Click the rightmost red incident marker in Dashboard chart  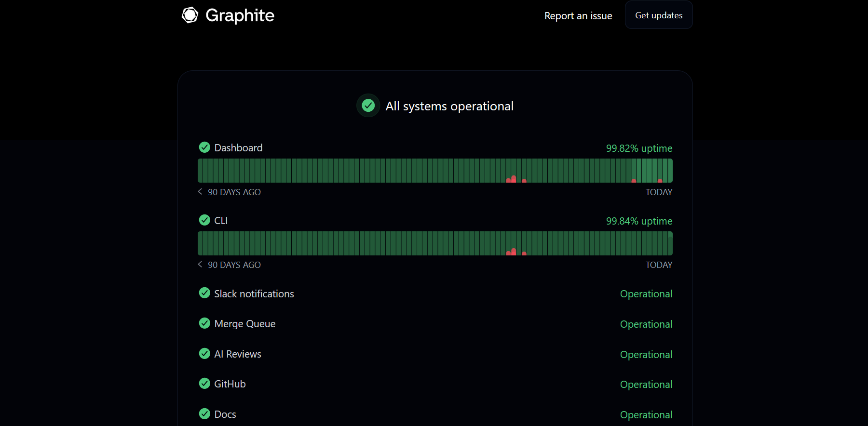coord(660,181)
